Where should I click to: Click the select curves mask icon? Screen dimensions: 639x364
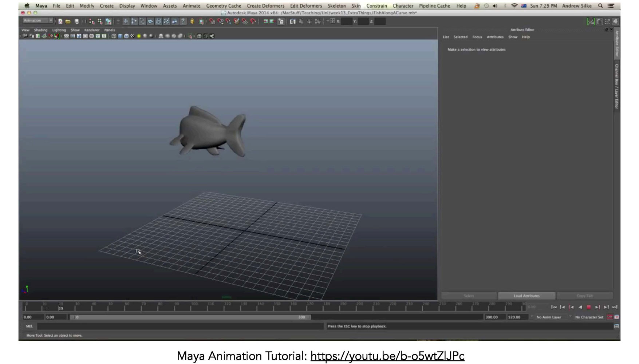point(142,21)
